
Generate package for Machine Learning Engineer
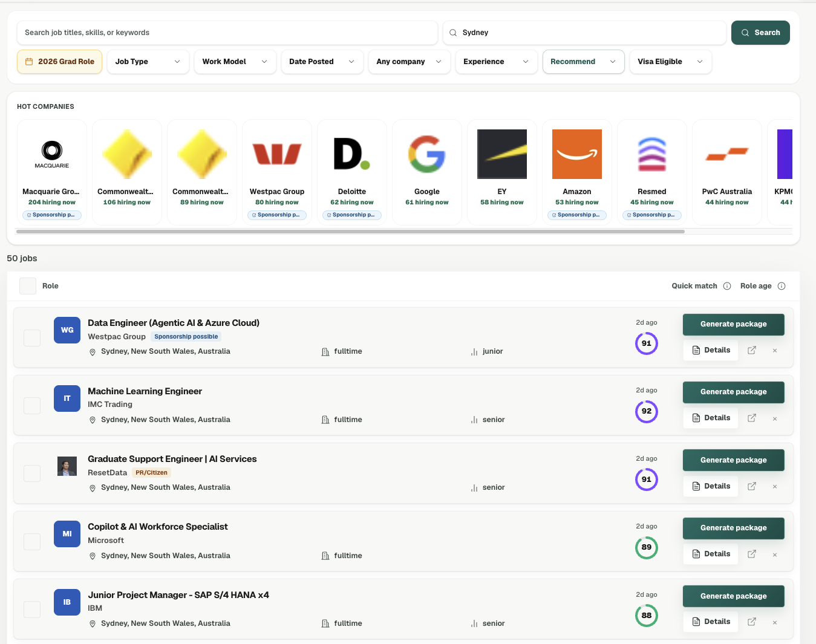734,392
